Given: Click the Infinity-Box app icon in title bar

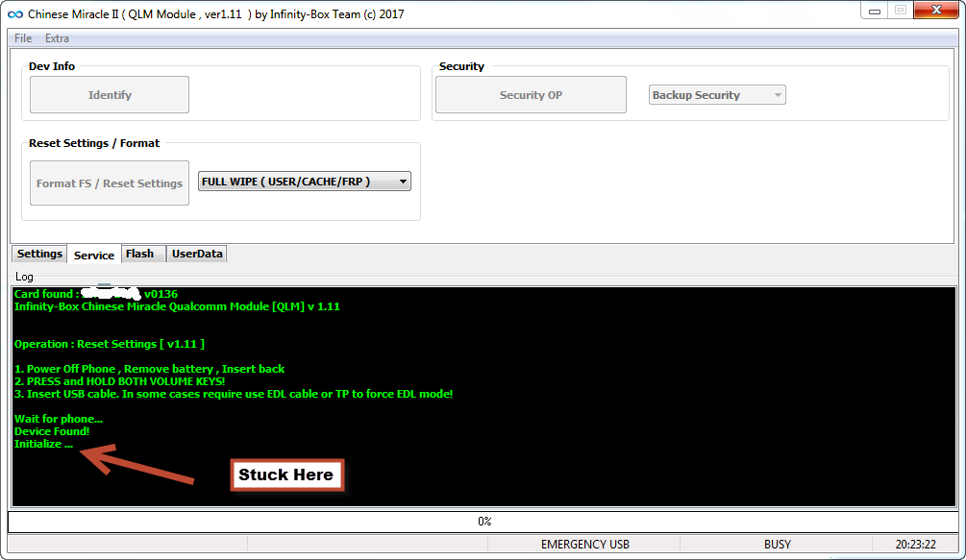Looking at the screenshot, I should click(x=14, y=14).
